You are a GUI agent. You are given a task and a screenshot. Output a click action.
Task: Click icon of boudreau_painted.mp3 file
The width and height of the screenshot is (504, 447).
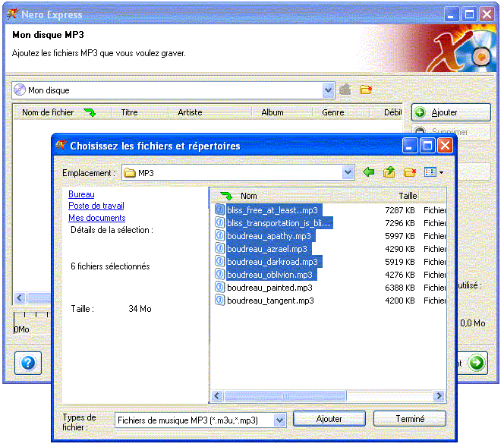point(219,288)
